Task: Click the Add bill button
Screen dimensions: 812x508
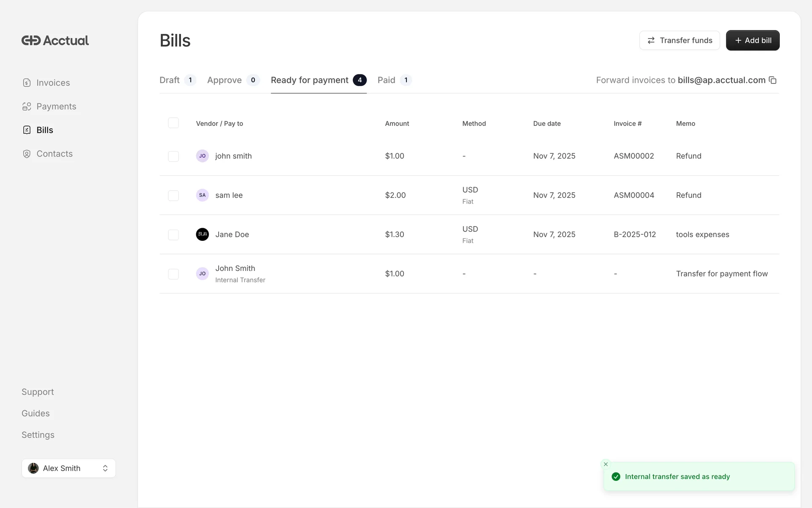Action: point(752,41)
